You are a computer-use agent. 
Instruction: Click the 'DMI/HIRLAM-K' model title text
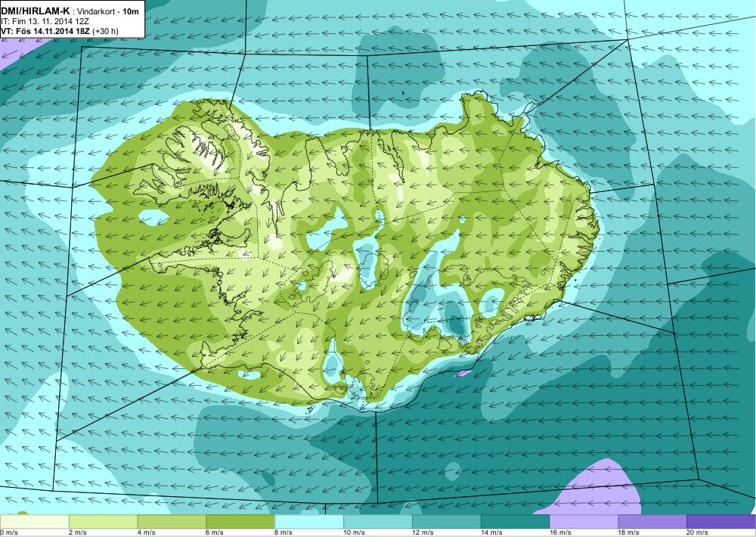click(x=36, y=11)
